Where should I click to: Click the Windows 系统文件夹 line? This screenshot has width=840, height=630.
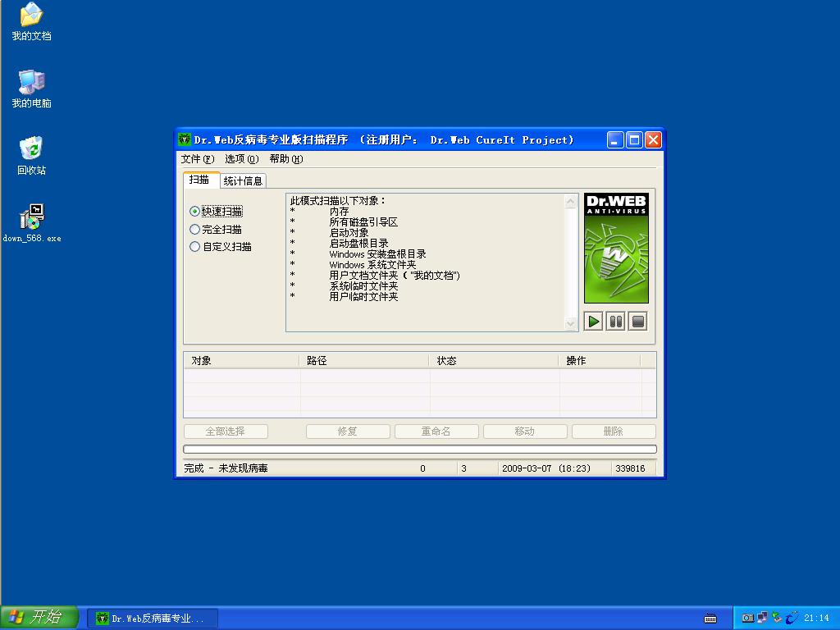[x=373, y=265]
